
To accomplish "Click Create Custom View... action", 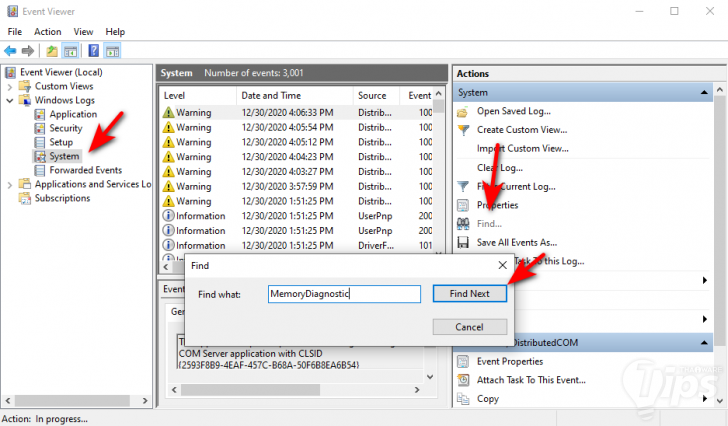I will pos(522,130).
